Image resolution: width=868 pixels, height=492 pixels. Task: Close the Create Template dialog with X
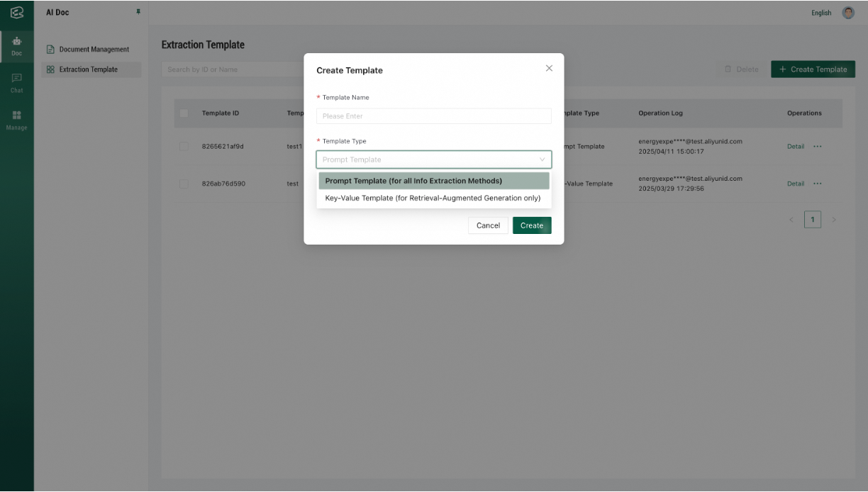549,68
